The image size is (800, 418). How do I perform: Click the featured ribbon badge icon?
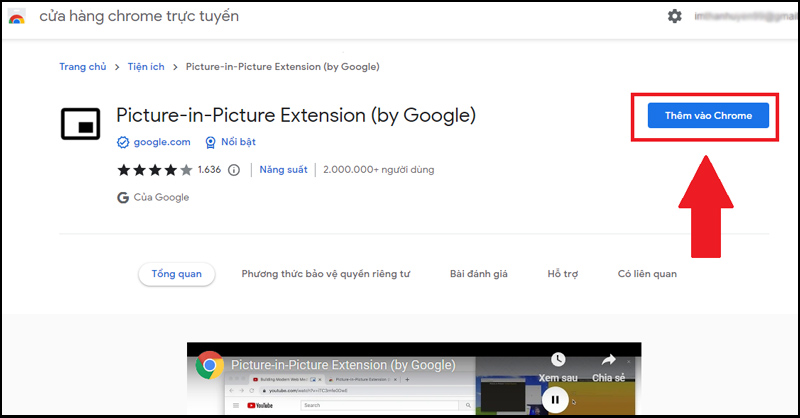(210, 142)
